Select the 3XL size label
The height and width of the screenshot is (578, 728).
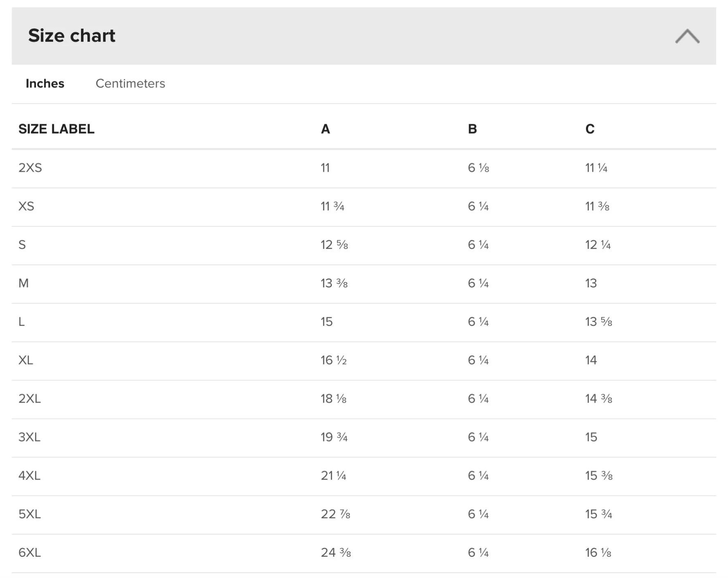pyautogui.click(x=29, y=437)
